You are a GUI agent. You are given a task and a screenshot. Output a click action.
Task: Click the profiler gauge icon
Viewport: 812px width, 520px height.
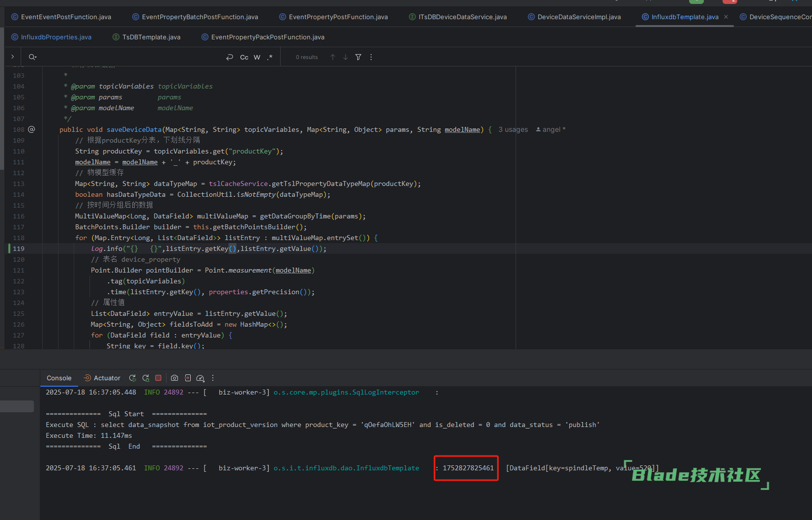pos(200,378)
